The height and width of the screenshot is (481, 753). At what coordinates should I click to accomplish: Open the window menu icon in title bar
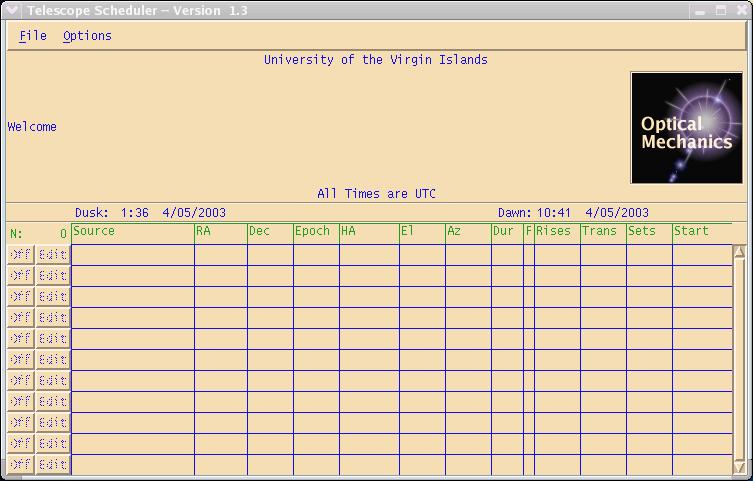pos(12,10)
